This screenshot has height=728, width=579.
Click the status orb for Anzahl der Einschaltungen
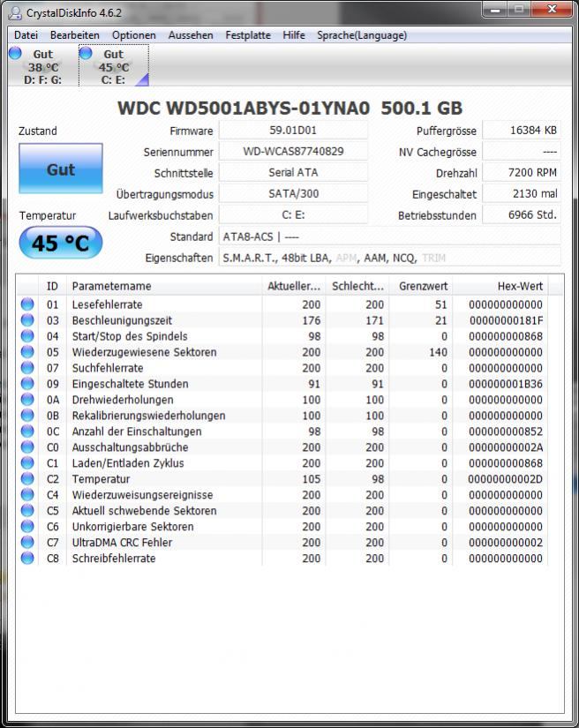coord(27,431)
